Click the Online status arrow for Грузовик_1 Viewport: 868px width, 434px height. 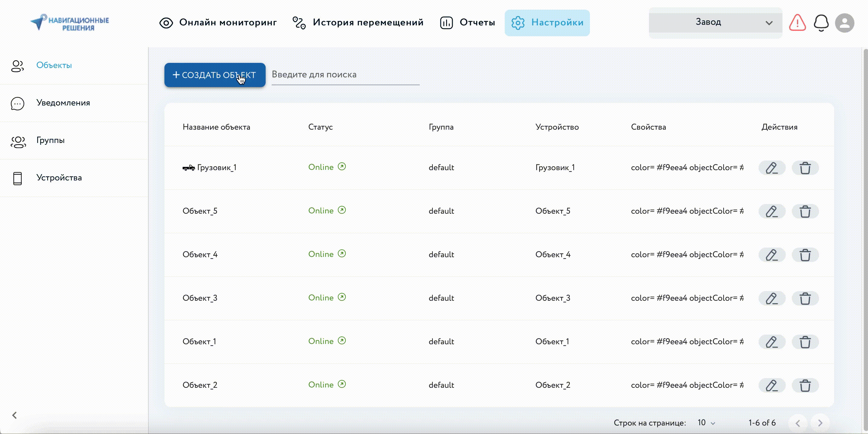pos(342,167)
